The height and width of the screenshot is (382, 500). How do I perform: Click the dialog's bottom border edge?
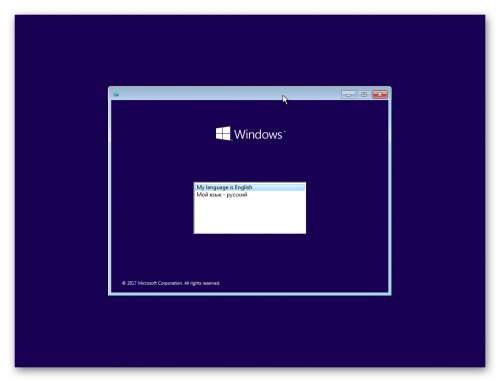[249, 294]
